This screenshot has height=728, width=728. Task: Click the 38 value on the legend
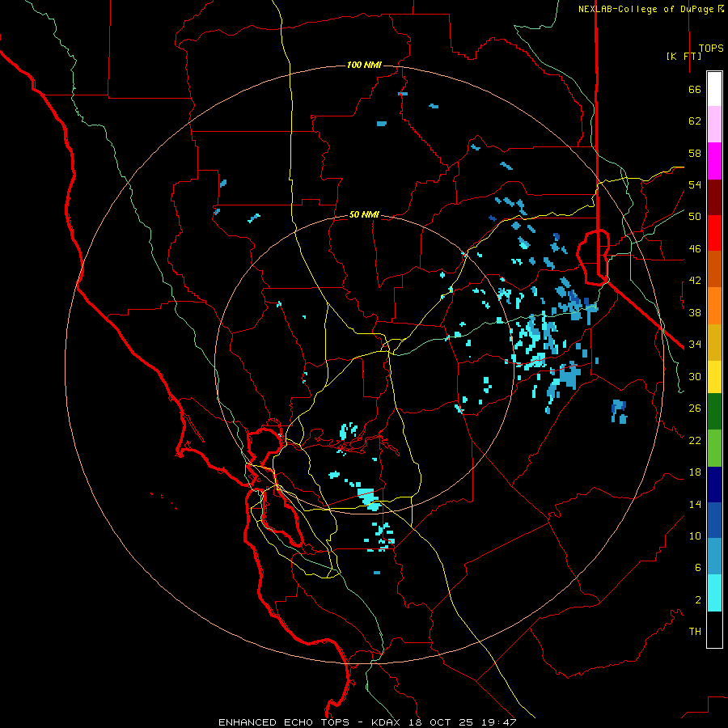695,313
